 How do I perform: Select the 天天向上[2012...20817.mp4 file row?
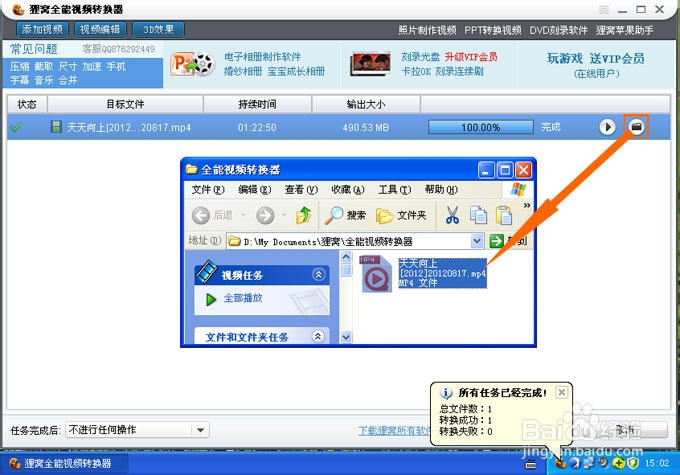pyautogui.click(x=338, y=127)
